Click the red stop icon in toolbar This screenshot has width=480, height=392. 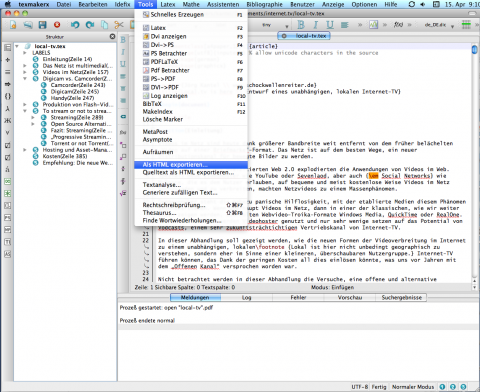[57, 25]
